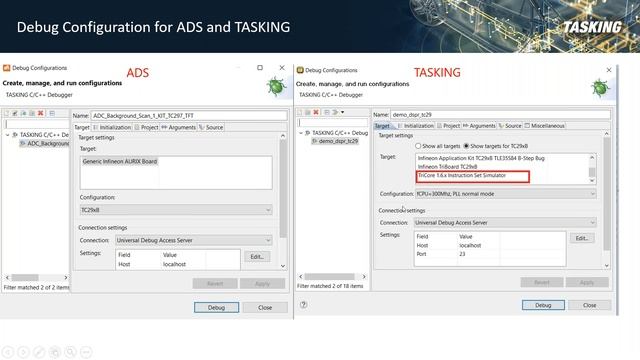640x360 pixels.
Task: Select 'Show targets for TC29xB' radio button
Action: click(x=466, y=146)
